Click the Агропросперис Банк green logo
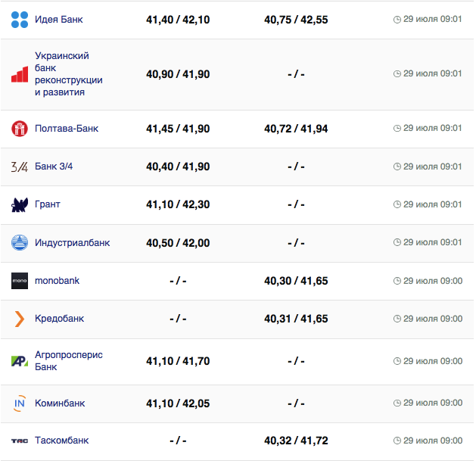The height and width of the screenshot is (461, 476). click(x=20, y=361)
